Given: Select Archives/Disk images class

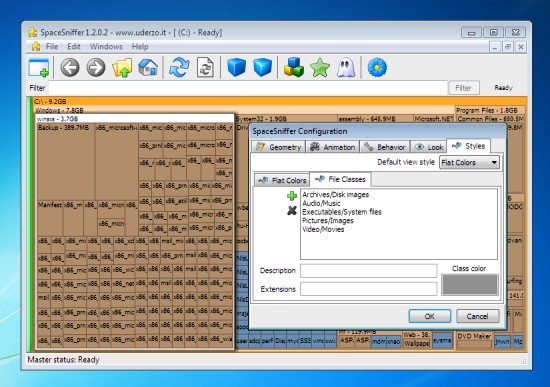Looking at the screenshot, I should click(x=335, y=194).
